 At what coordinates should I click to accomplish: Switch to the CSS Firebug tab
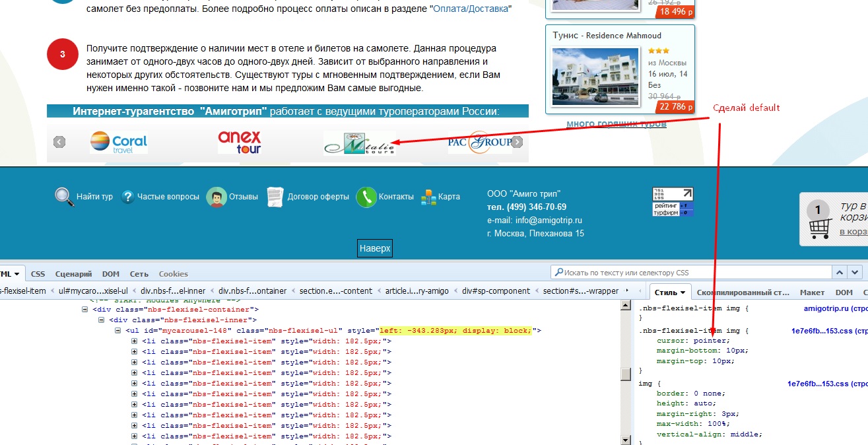[38, 273]
